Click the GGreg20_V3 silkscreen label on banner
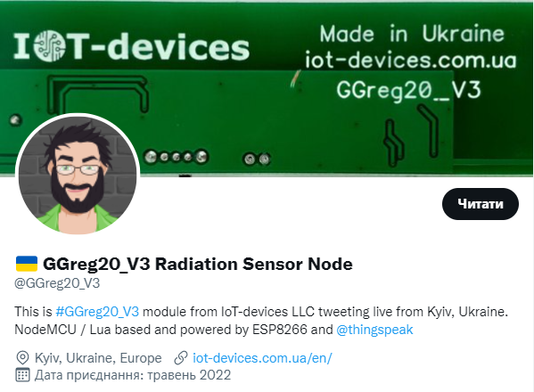Screen dimensions: 534x392 tap(408, 91)
